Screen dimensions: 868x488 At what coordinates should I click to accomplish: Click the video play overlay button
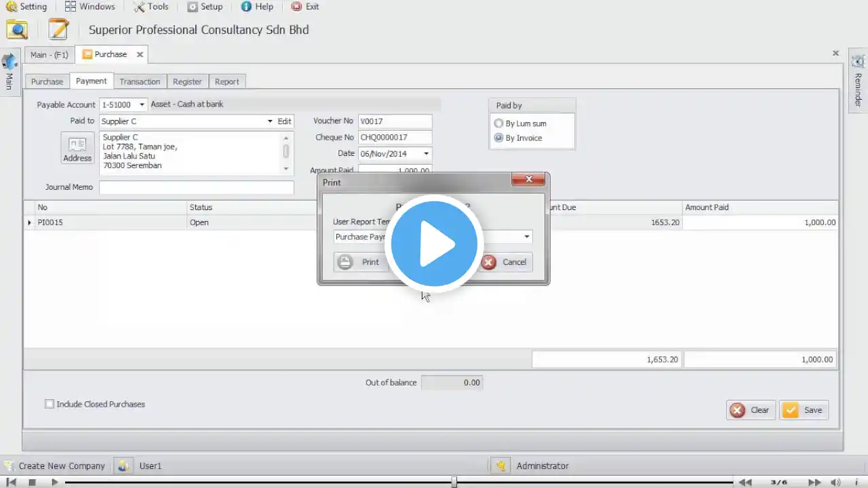[x=434, y=243]
